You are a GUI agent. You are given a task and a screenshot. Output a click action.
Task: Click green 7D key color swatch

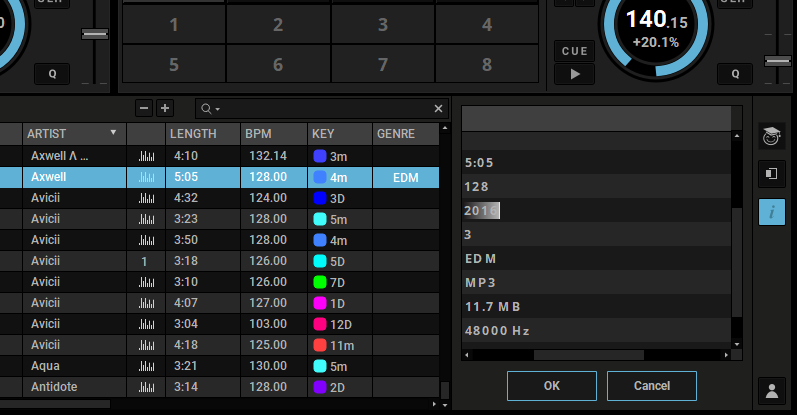(x=320, y=282)
